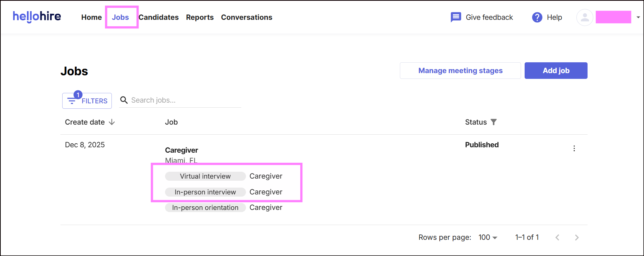Click the Status column header
This screenshot has height=256, width=644.
476,122
